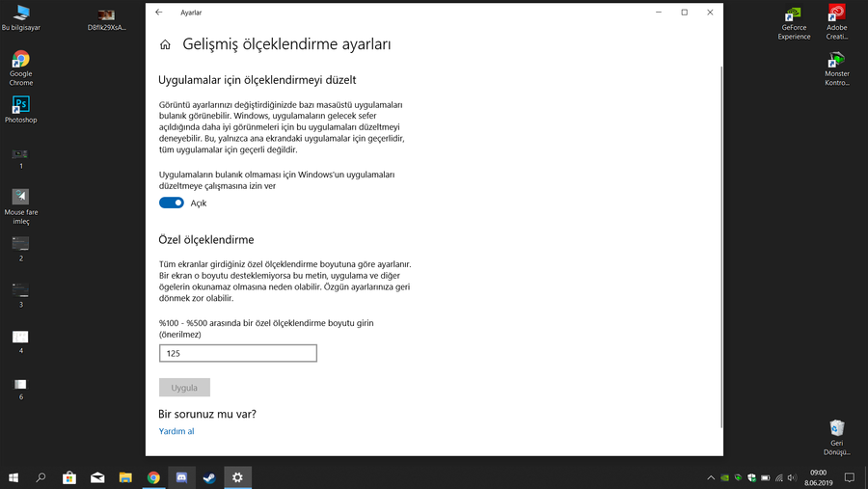This screenshot has height=489, width=868.
Task: Click the 'Özel ölçeklendirme' heading
Action: (x=206, y=240)
